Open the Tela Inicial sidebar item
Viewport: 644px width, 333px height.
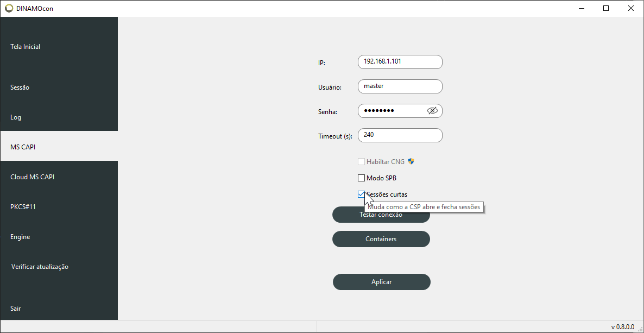pyautogui.click(x=59, y=47)
